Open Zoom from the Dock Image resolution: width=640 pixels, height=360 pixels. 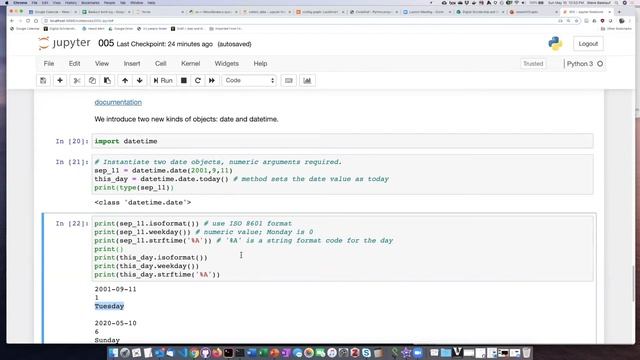tap(417, 353)
